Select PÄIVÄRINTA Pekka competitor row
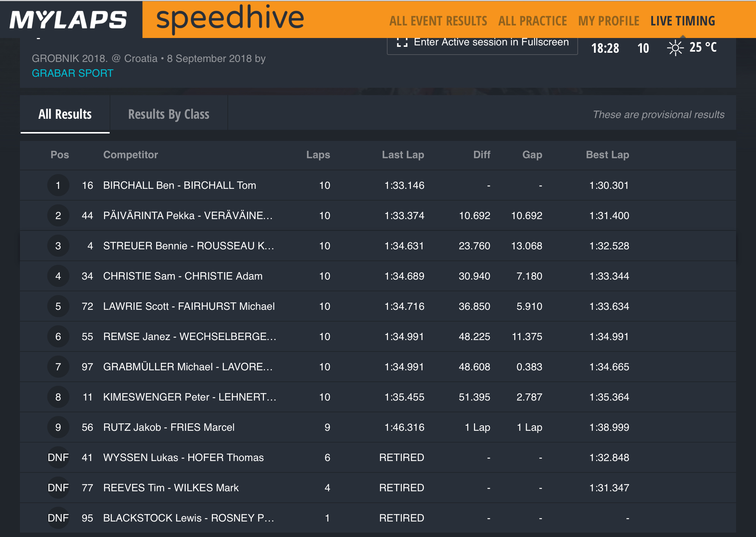Viewport: 756px width, 537px height. pos(378,215)
